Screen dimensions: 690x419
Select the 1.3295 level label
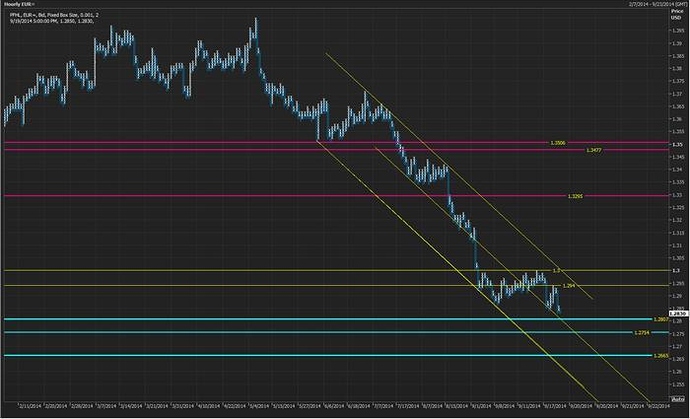[576, 196]
